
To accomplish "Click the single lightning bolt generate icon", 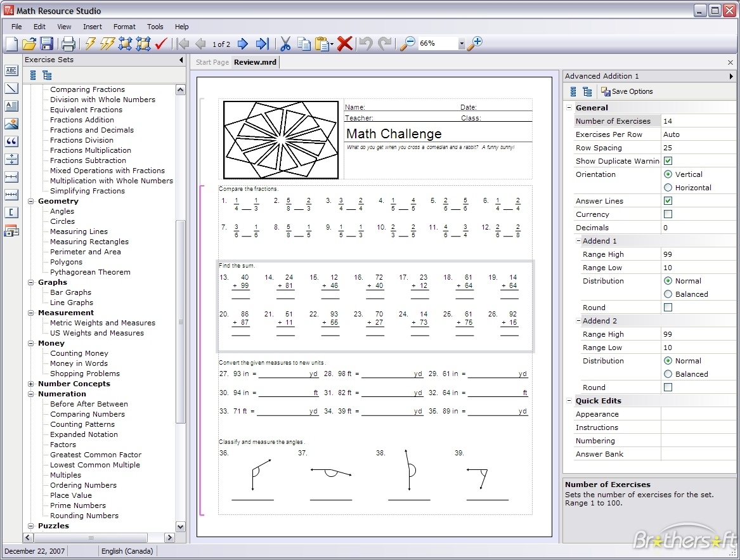I will point(90,44).
